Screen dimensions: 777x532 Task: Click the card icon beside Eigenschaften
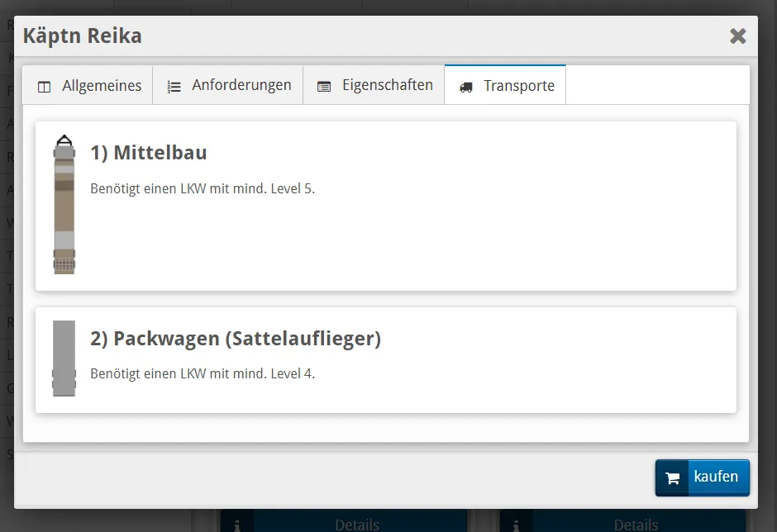(324, 87)
